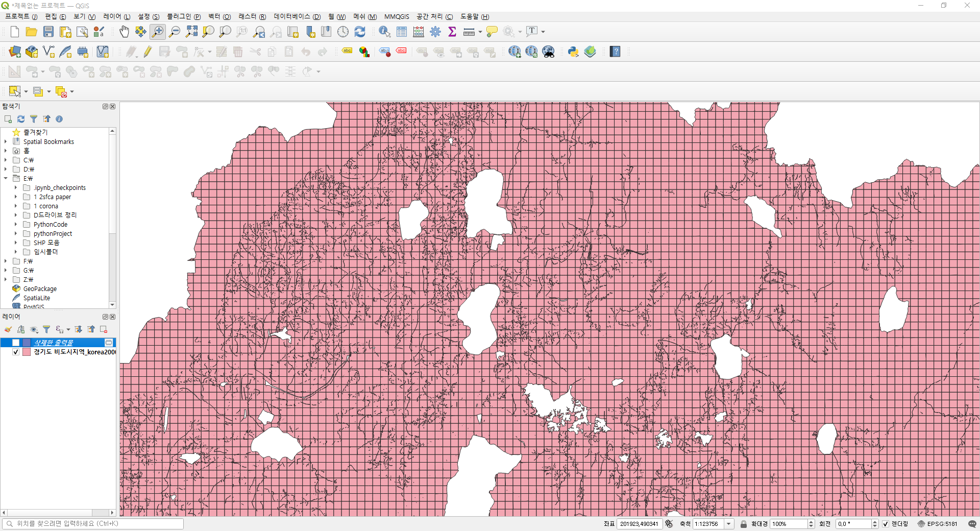The image size is (980, 531).
Task: Open the log messages speech bubble icon
Action: pyautogui.click(x=972, y=524)
